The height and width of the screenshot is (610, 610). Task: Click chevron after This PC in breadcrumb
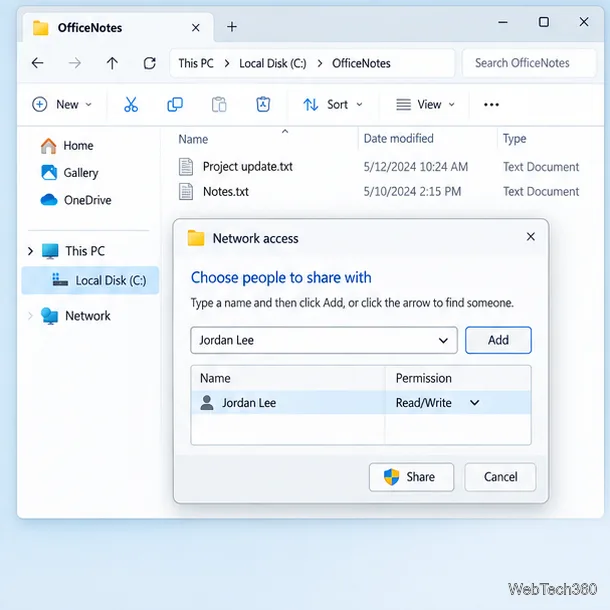tap(227, 63)
